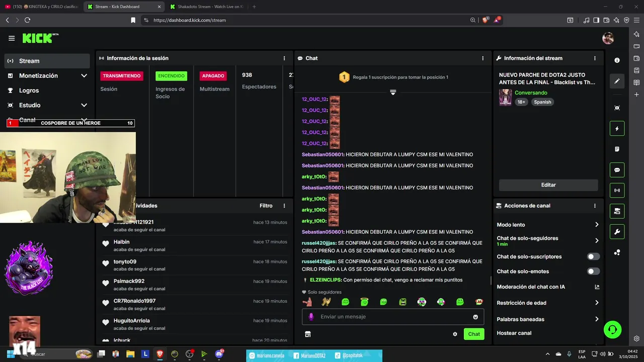The image size is (644, 362).
Task: Toggle the camera stream info panel icon
Action: click(x=617, y=211)
